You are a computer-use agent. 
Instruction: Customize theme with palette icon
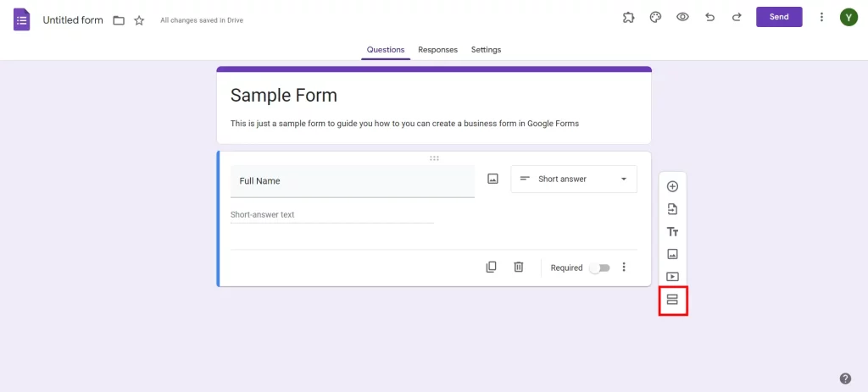pos(655,17)
